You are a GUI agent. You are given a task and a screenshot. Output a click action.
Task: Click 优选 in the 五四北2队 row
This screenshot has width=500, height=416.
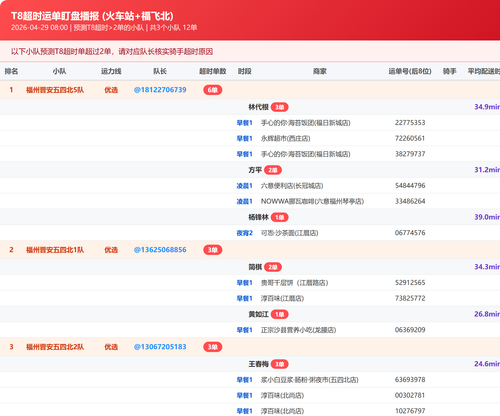tap(111, 347)
